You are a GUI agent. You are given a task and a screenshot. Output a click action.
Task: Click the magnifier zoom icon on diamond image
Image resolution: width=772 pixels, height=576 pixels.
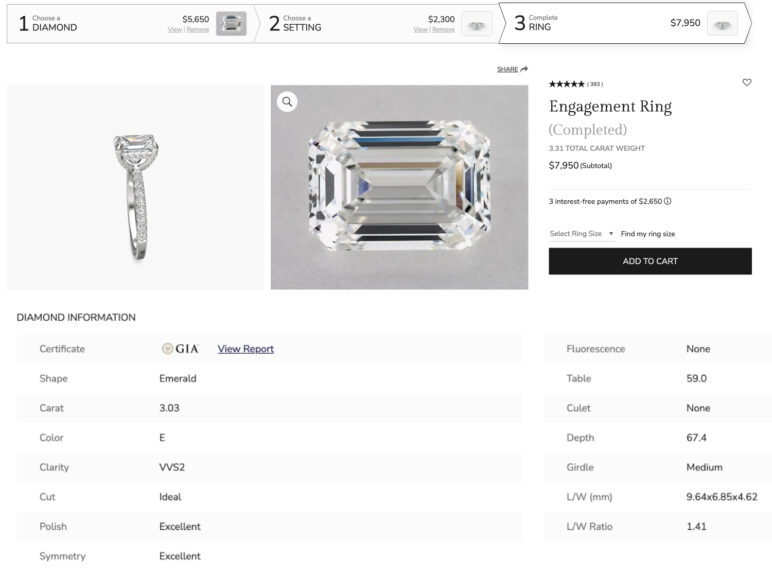(287, 101)
